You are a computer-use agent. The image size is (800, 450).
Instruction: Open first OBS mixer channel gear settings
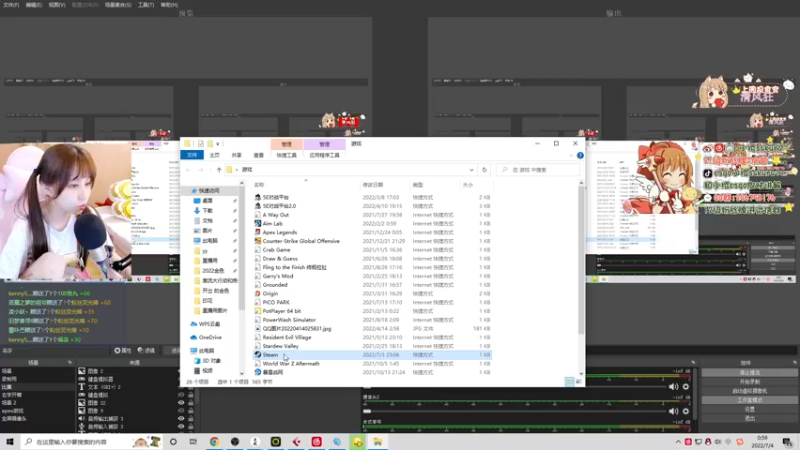(686, 387)
